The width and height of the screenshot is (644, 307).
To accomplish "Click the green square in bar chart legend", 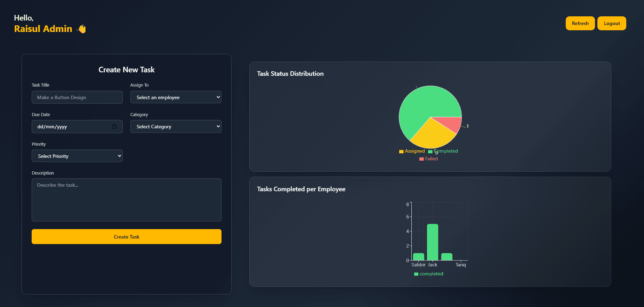I will click(416, 274).
